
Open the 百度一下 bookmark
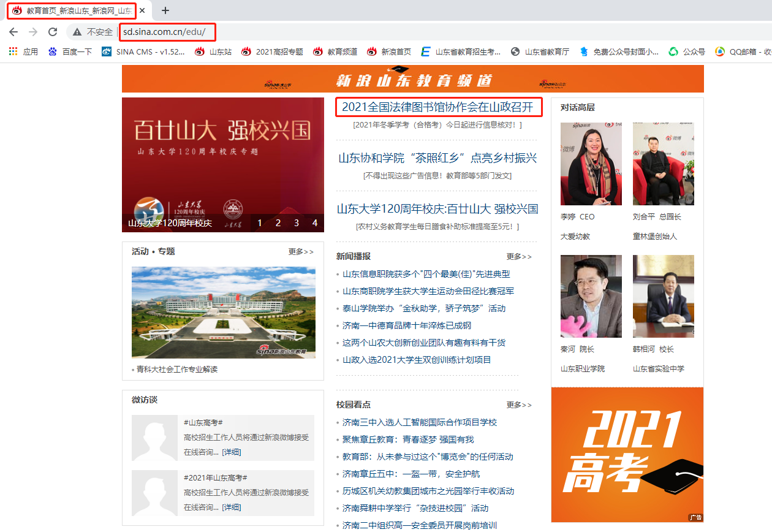point(70,52)
